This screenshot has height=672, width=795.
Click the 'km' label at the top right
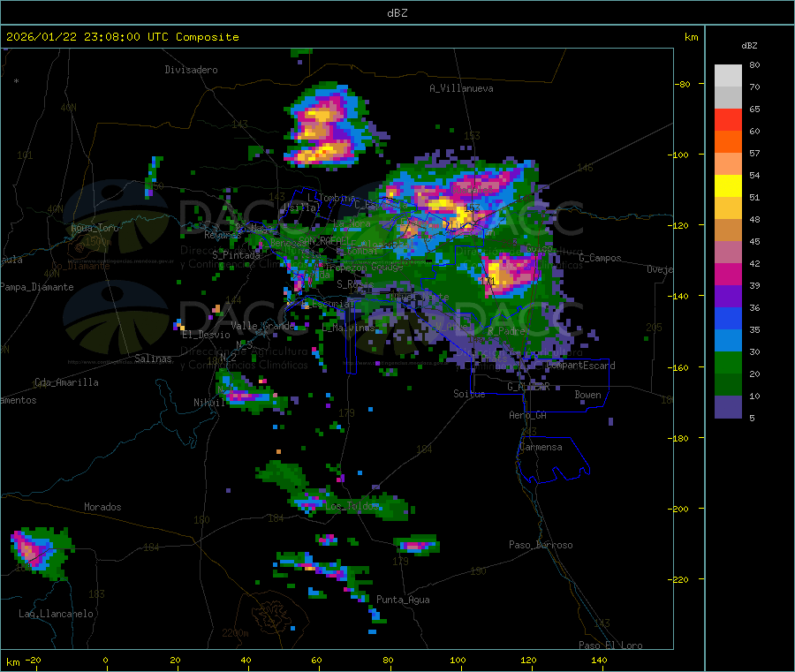click(x=691, y=37)
